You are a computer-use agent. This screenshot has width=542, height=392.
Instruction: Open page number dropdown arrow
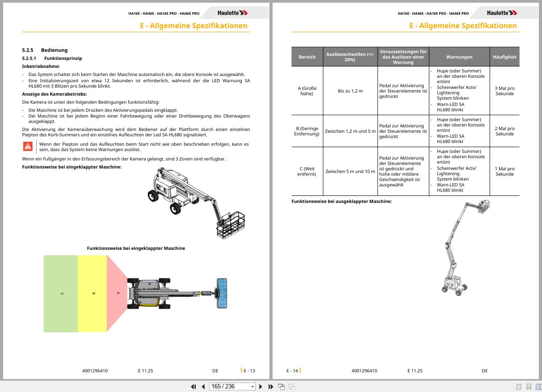click(x=253, y=387)
